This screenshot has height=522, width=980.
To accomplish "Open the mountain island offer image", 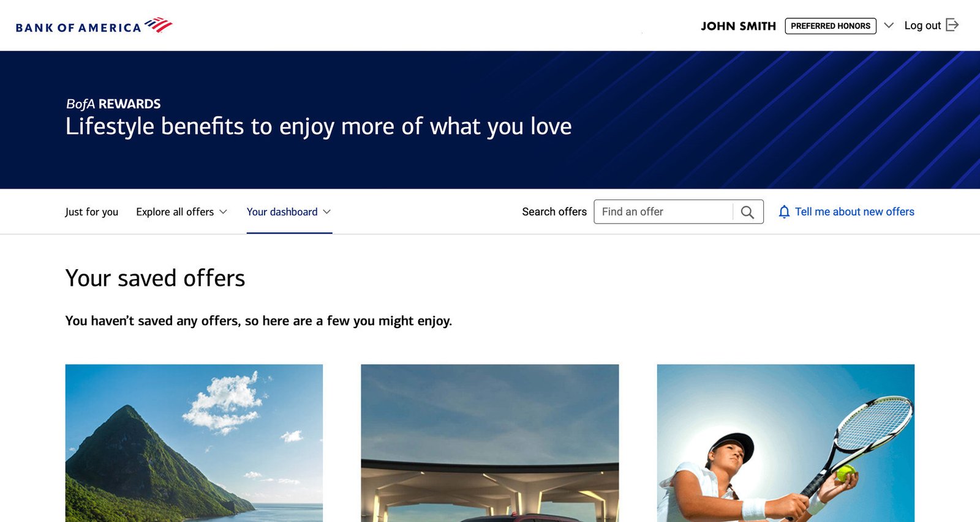I will (194, 443).
